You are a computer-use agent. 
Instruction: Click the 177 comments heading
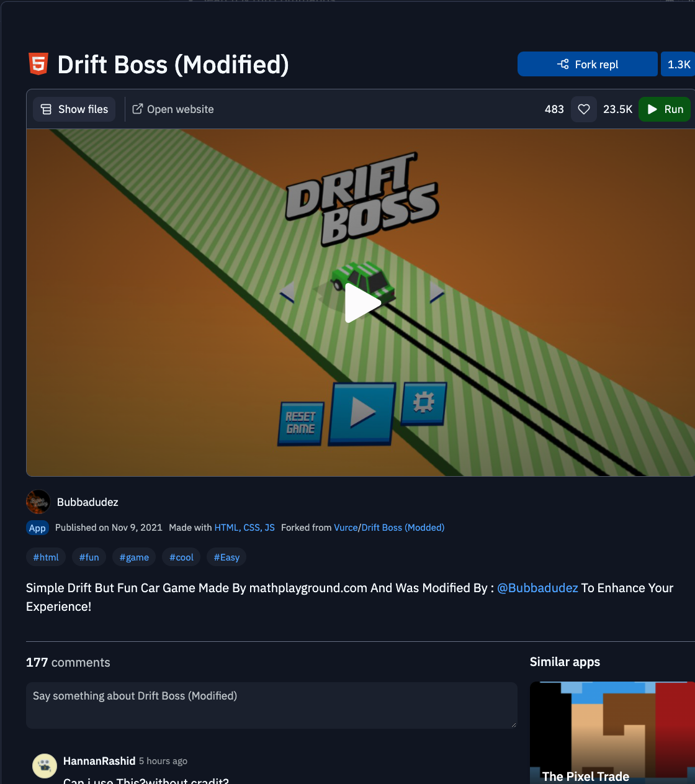pos(68,662)
